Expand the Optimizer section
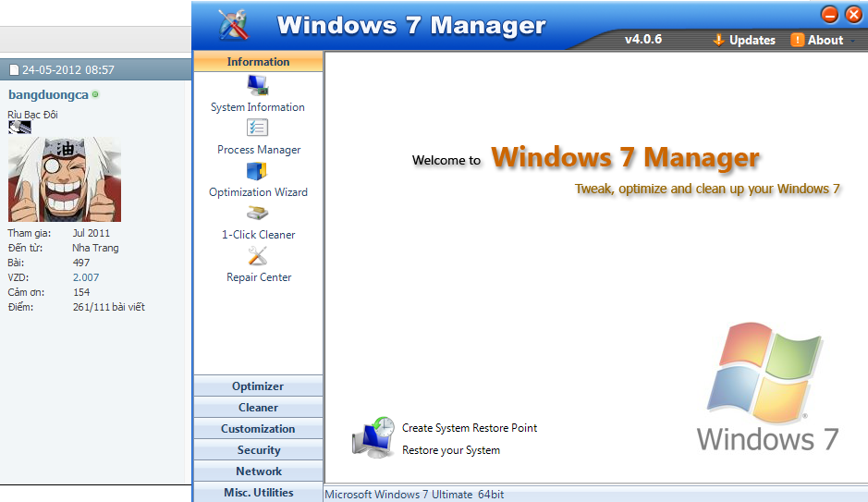868x502 pixels. [x=258, y=386]
